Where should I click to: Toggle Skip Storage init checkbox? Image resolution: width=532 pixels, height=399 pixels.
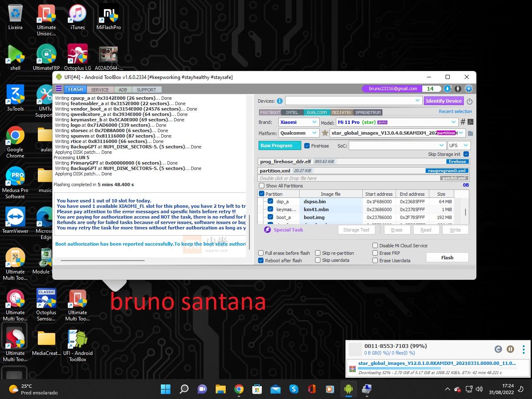pyautogui.click(x=466, y=154)
